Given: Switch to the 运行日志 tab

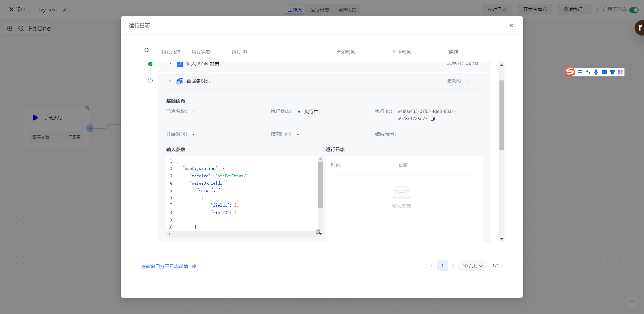Looking at the screenshot, I should point(319,10).
